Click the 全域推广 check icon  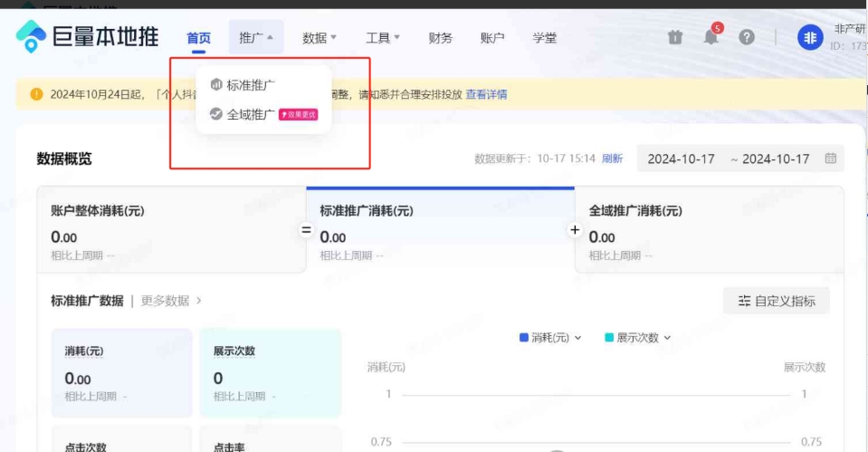[x=216, y=114]
